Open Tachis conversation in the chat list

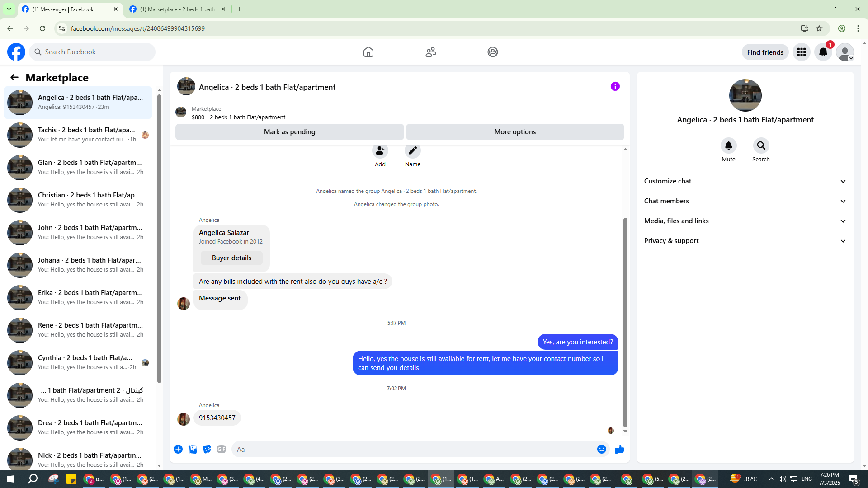coord(79,135)
